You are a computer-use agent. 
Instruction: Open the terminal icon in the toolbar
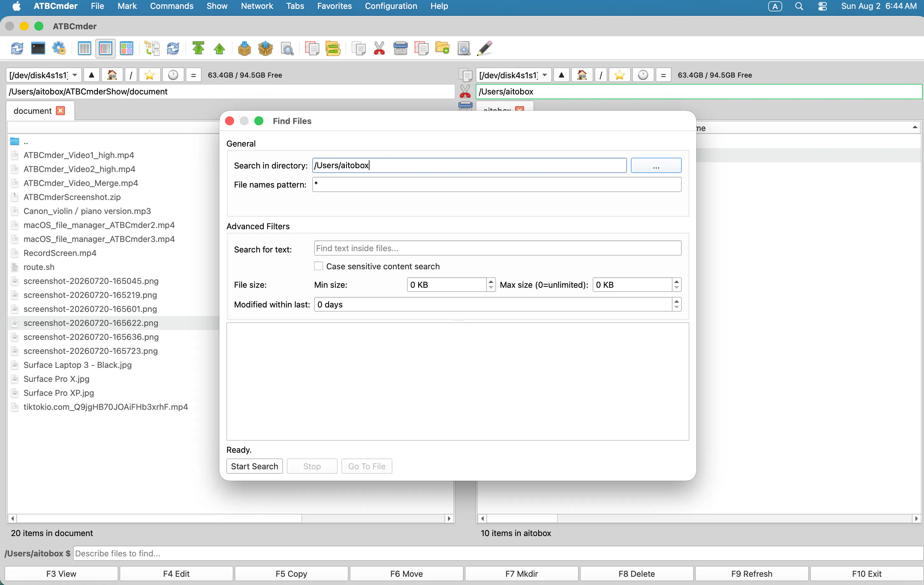(38, 49)
